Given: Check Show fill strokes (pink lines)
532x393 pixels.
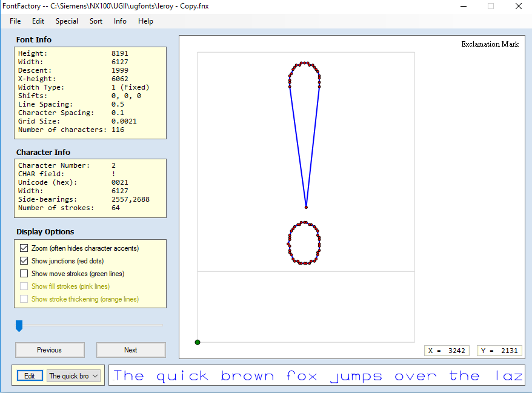Looking at the screenshot, I should tap(24, 286).
